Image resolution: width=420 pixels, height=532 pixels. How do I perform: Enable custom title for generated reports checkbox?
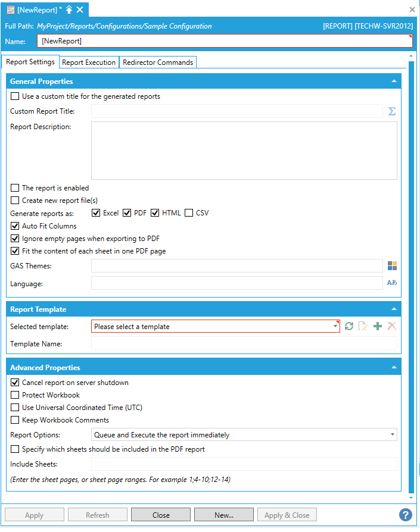point(15,96)
